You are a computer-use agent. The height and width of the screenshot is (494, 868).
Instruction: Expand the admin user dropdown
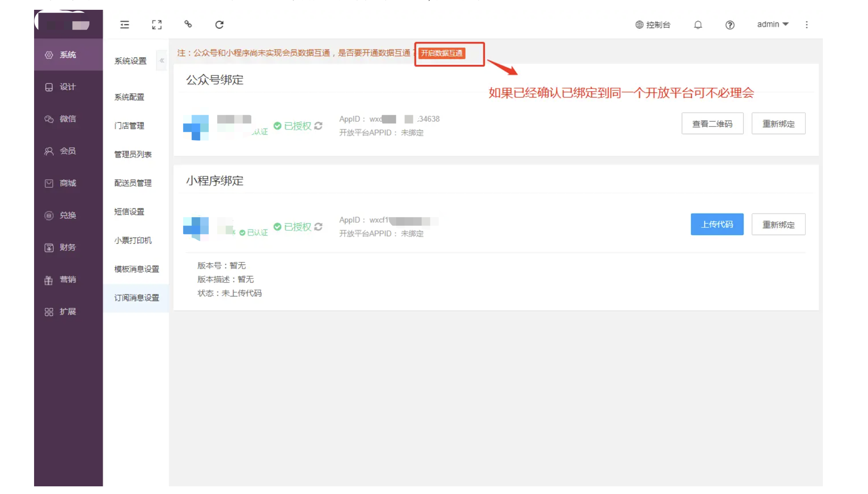pos(773,24)
